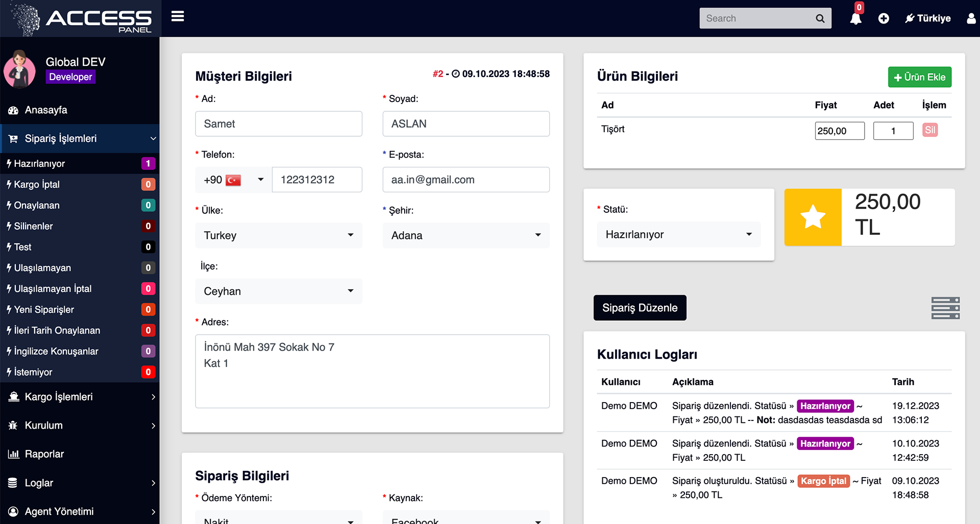Viewport: 980px width, 524px height.
Task: Open the Yeni Siparişler list
Action: pyautogui.click(x=80, y=310)
